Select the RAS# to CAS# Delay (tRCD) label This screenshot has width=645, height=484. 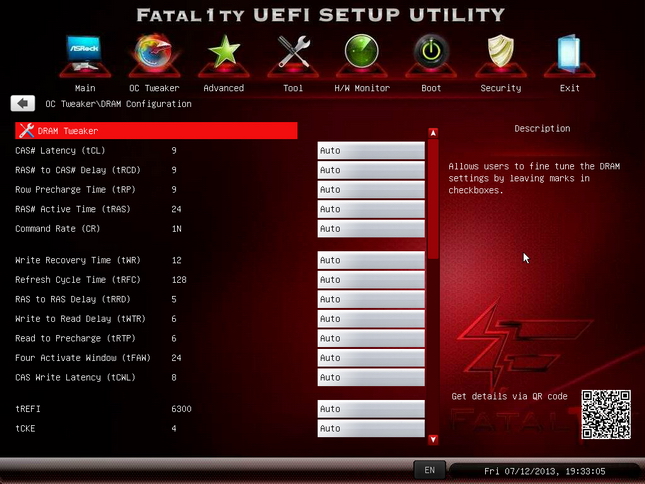pyautogui.click(x=78, y=170)
